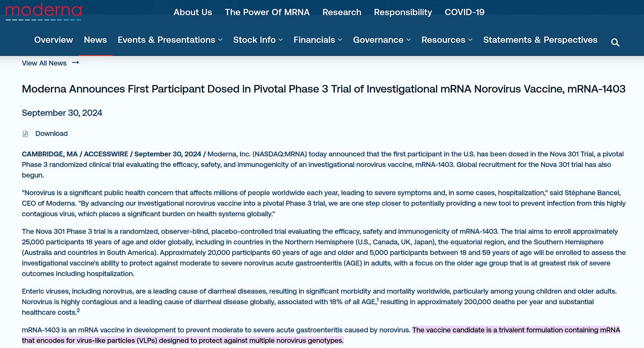The image size is (644, 348).
Task: Click the View All News link
Action: tap(44, 63)
